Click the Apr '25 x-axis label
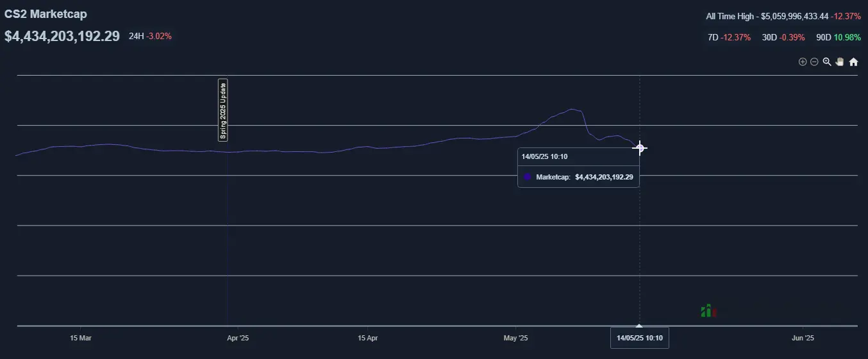This screenshot has width=868, height=359. [x=238, y=337]
